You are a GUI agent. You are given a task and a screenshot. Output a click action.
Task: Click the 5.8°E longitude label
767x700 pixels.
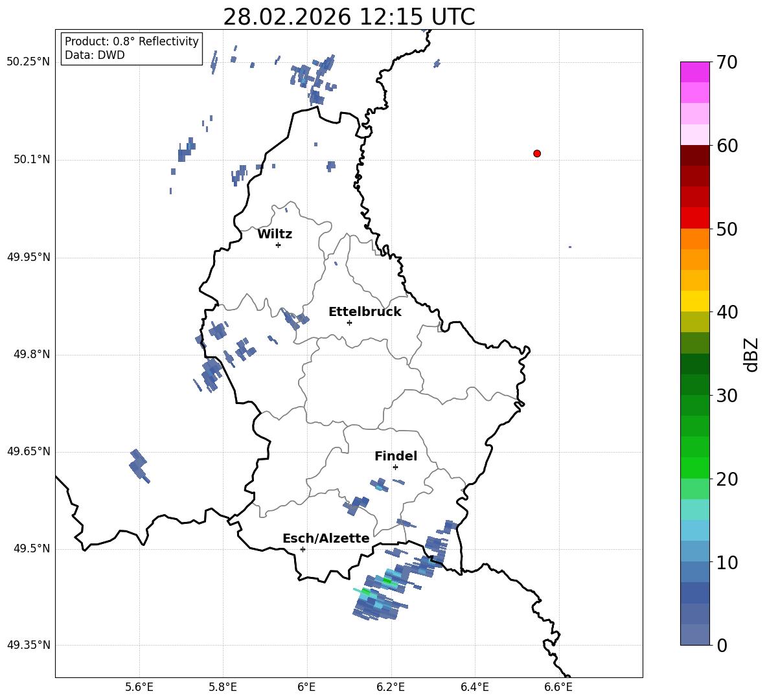click(x=223, y=687)
